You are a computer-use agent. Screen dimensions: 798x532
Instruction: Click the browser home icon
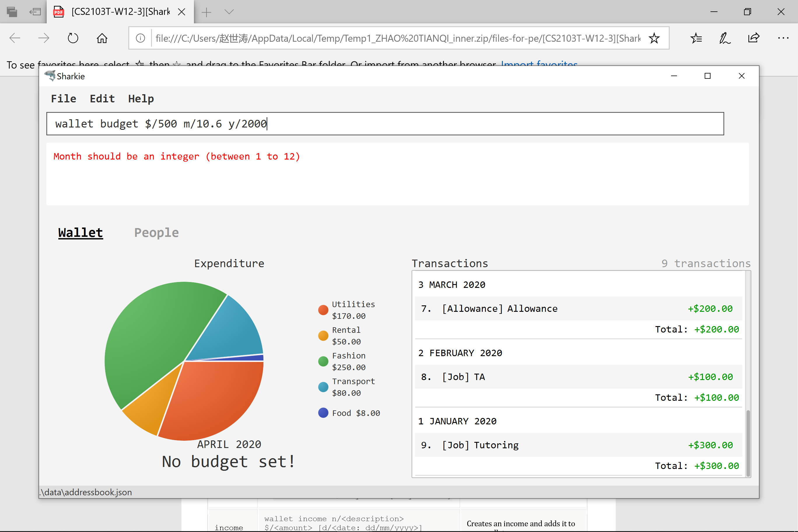[x=102, y=38]
